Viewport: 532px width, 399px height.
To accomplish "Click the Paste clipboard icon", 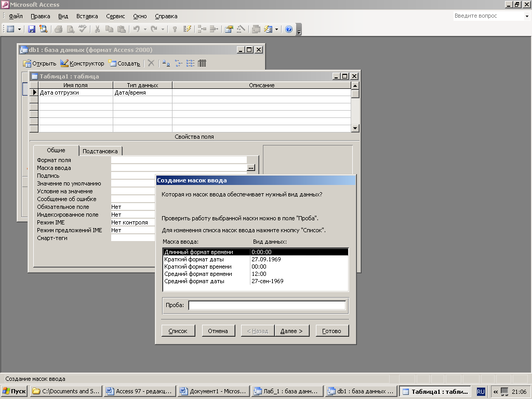I will [x=121, y=29].
